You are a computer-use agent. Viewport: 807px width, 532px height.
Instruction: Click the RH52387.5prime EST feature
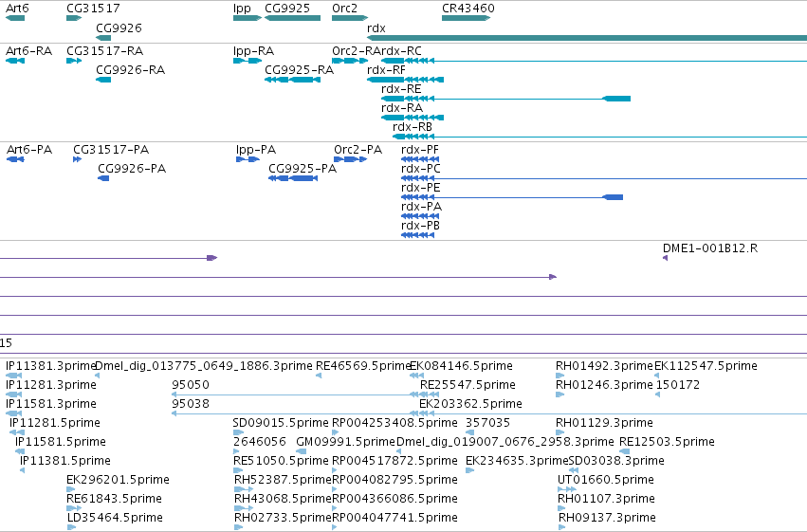[244, 489]
